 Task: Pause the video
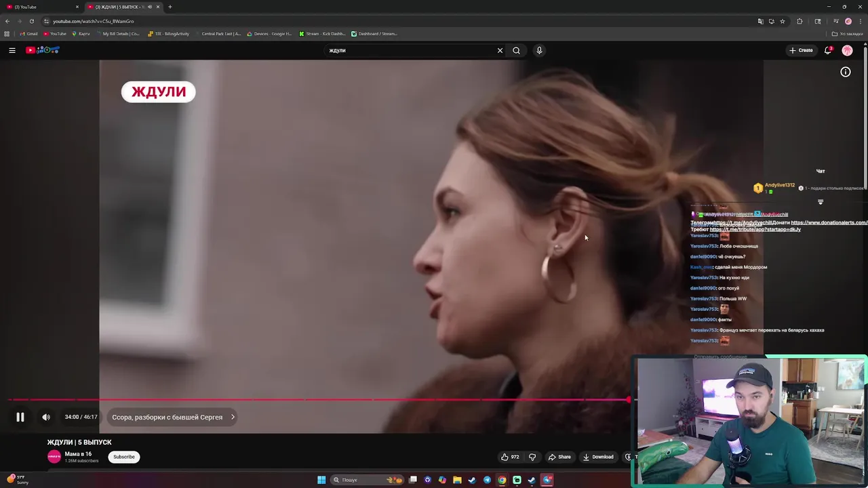coord(20,418)
